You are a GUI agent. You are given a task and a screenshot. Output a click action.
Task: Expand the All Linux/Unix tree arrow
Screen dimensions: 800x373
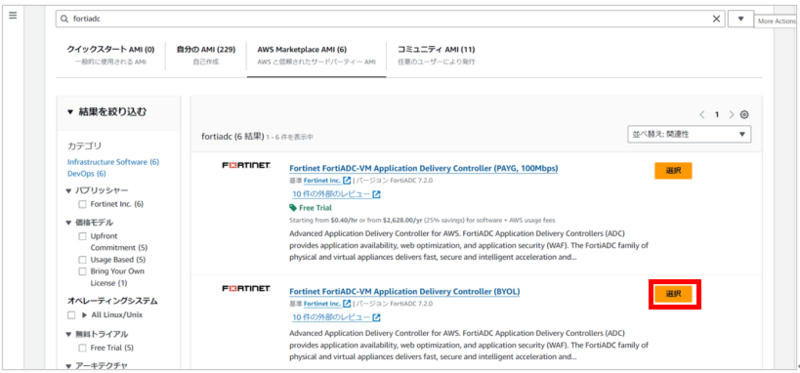coord(85,315)
